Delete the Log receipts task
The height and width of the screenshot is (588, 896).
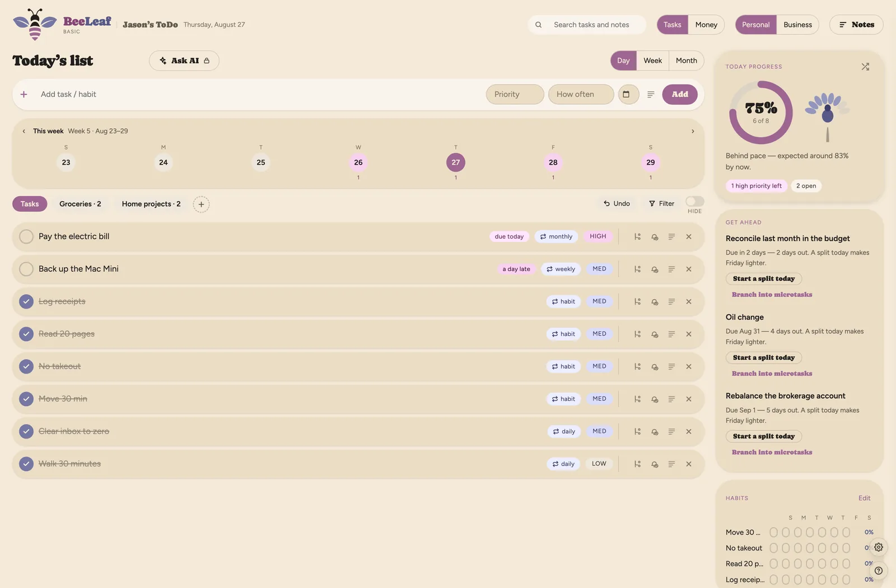click(x=689, y=302)
